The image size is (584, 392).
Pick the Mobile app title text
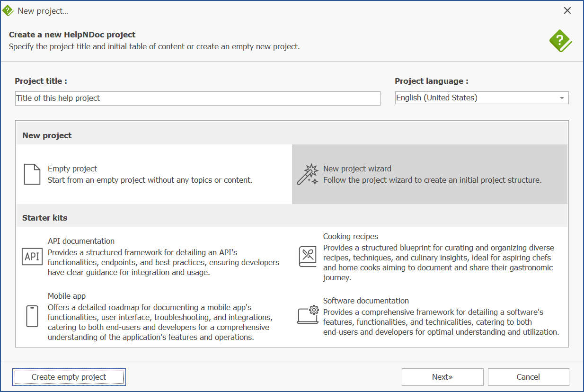click(67, 296)
